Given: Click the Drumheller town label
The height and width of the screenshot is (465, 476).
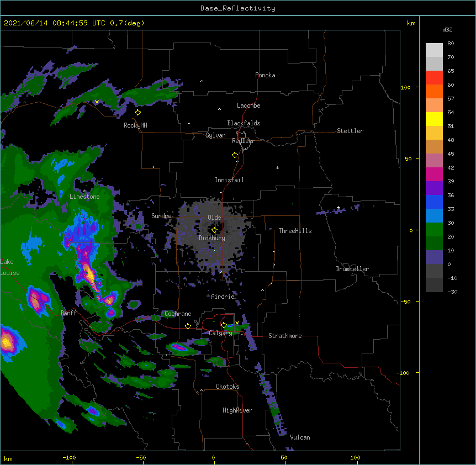Looking at the screenshot, I should tap(352, 269).
